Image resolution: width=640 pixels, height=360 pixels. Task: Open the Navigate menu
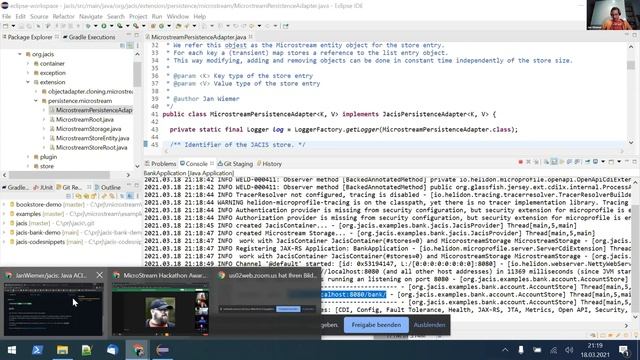click(x=91, y=16)
